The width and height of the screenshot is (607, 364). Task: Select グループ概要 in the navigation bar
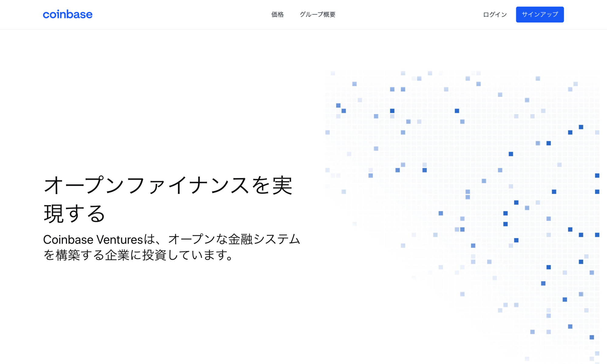(317, 14)
